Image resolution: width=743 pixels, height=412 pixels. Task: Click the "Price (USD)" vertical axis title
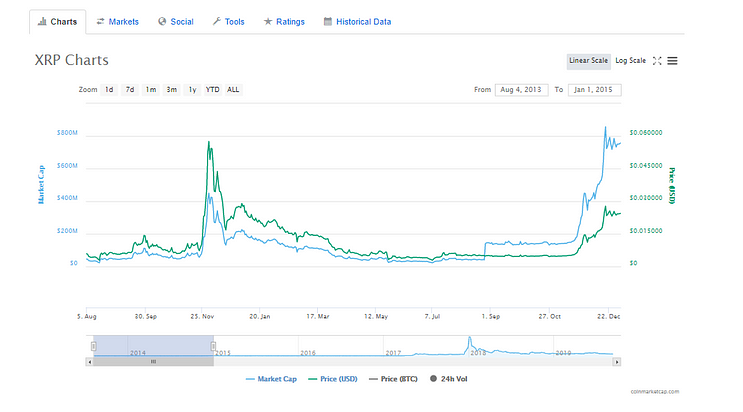pyautogui.click(x=671, y=186)
